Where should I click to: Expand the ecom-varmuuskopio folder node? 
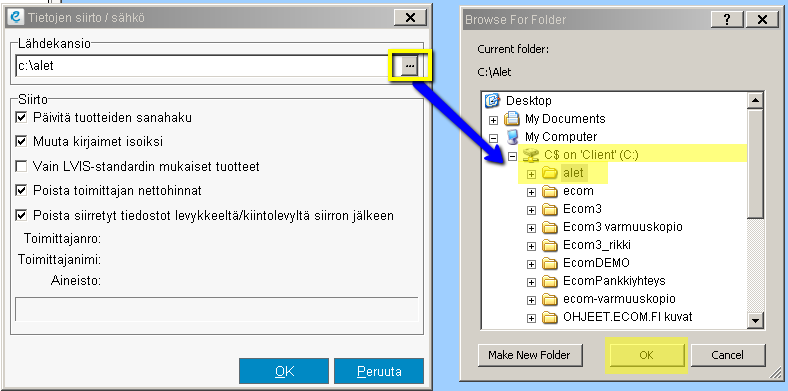(531, 301)
